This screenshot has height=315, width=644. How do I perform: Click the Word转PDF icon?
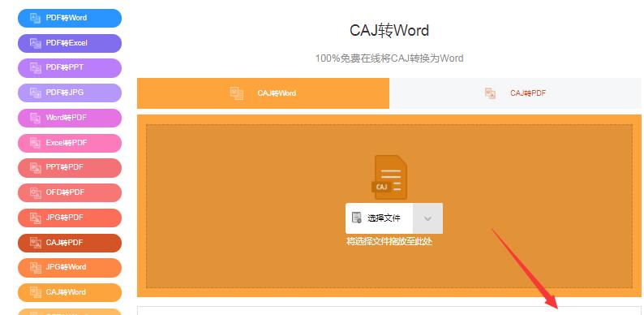point(36,118)
